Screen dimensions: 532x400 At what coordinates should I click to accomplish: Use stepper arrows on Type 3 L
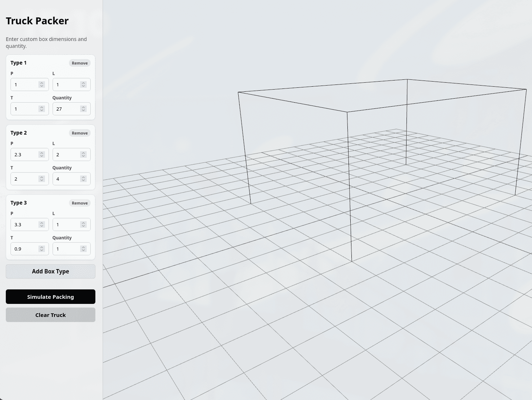83,224
